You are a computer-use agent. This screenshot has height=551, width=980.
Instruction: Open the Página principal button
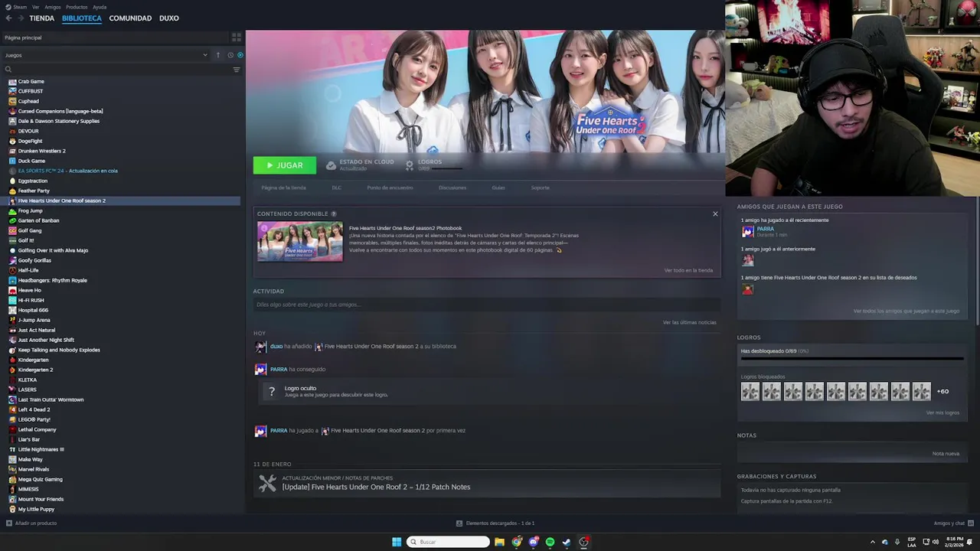[x=115, y=37]
